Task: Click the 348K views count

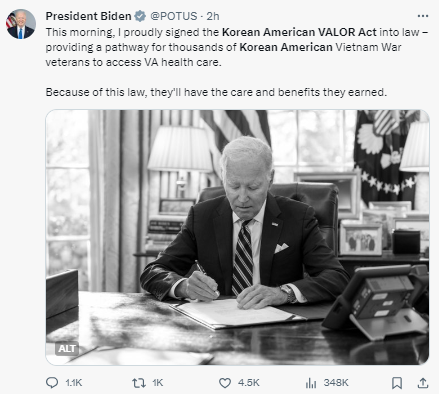Action: tap(336, 383)
